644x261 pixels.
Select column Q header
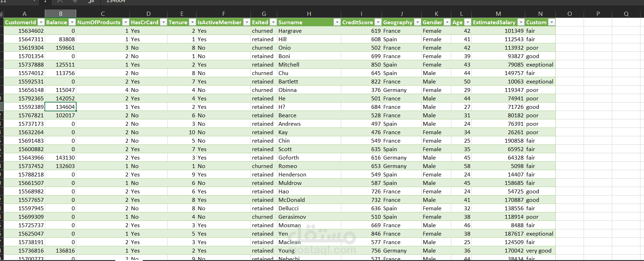point(626,14)
